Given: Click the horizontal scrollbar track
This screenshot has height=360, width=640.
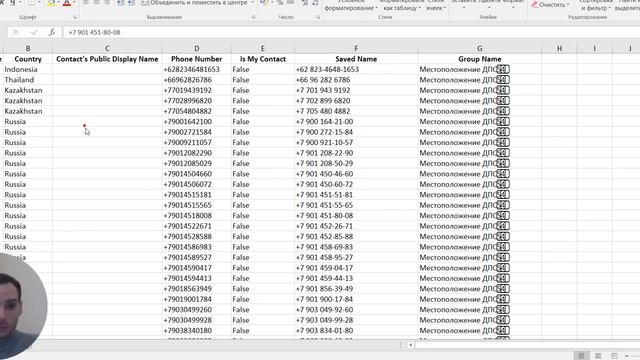Looking at the screenshot, I should pyautogui.click(x=527, y=345).
